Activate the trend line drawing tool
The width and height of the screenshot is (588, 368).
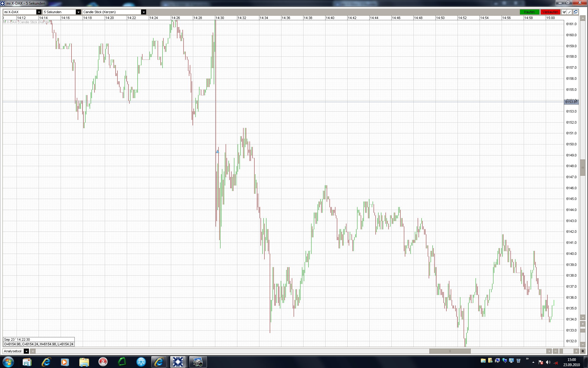pyautogui.click(x=570, y=12)
